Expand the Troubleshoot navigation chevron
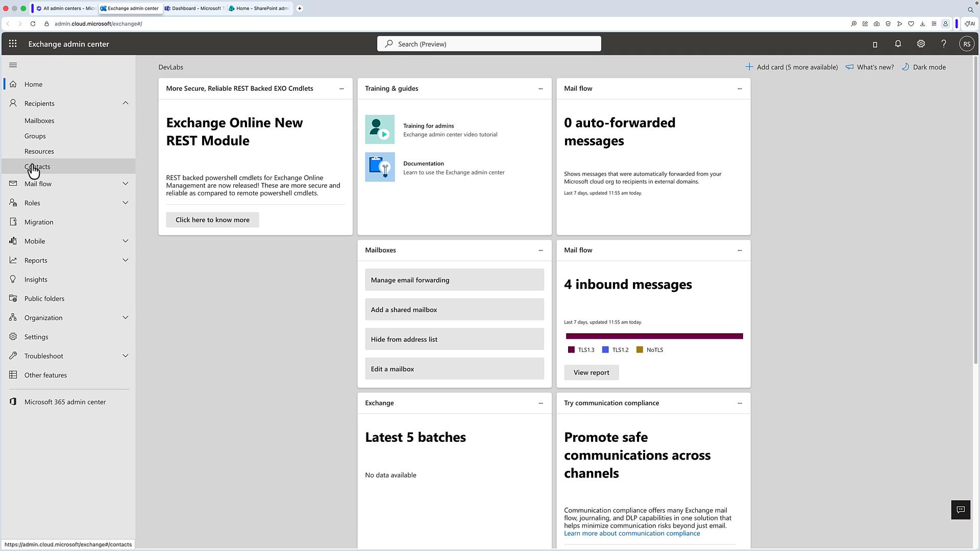This screenshot has height=551, width=980. [126, 356]
